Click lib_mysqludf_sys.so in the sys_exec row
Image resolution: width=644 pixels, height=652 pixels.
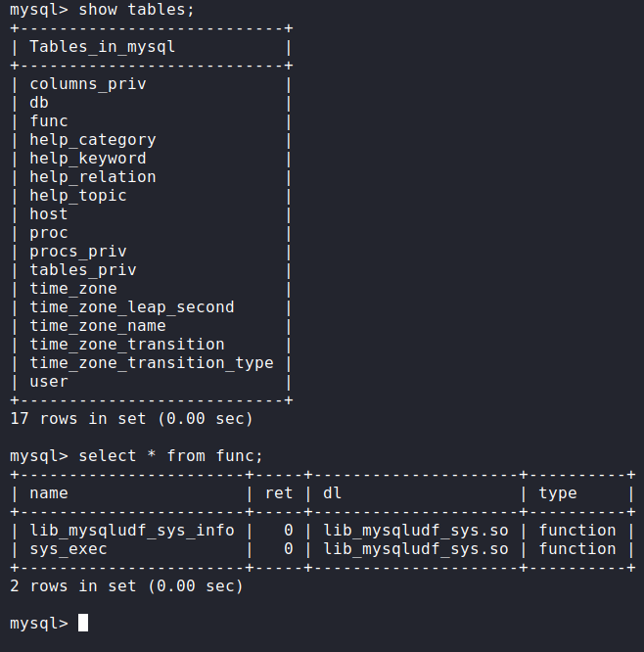pos(416,549)
